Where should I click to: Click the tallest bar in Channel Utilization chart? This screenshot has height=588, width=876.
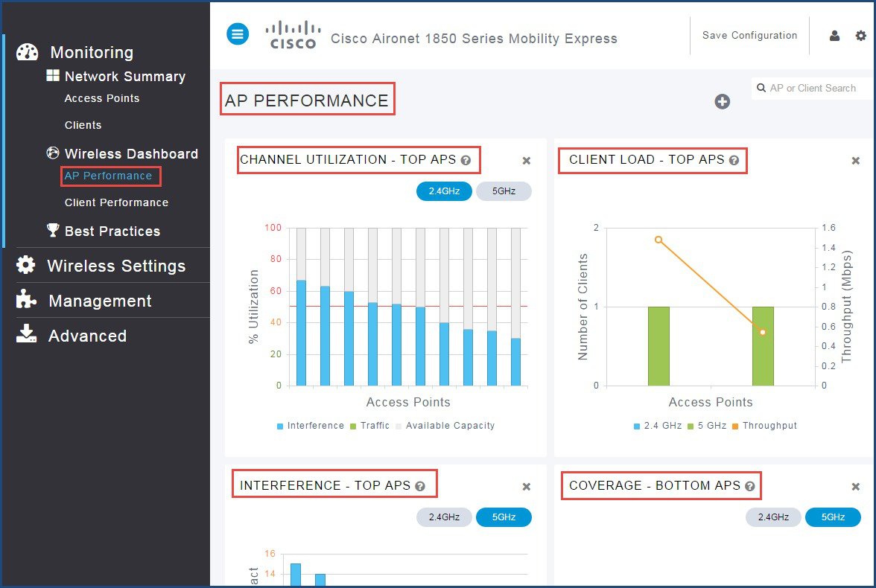(301, 333)
